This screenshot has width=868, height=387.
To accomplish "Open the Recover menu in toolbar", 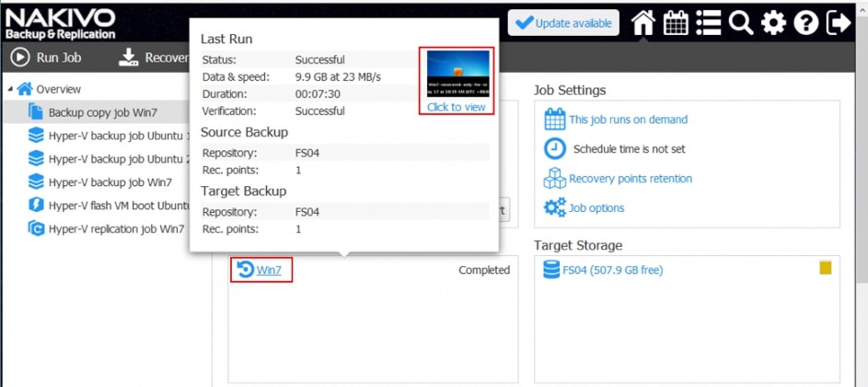I will coord(155,58).
